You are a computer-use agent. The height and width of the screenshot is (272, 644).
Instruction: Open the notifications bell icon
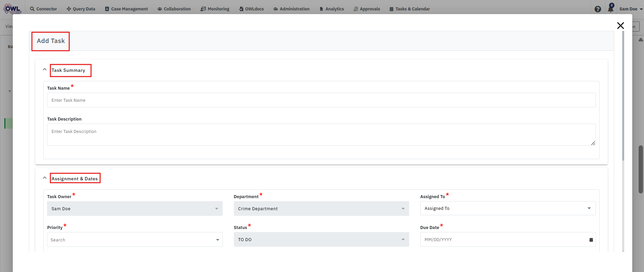tap(611, 9)
